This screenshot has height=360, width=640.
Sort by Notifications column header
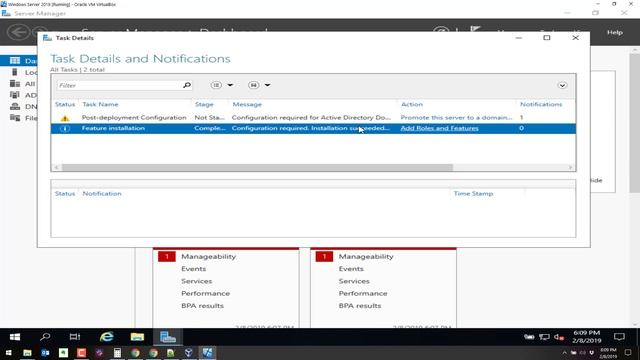541,104
